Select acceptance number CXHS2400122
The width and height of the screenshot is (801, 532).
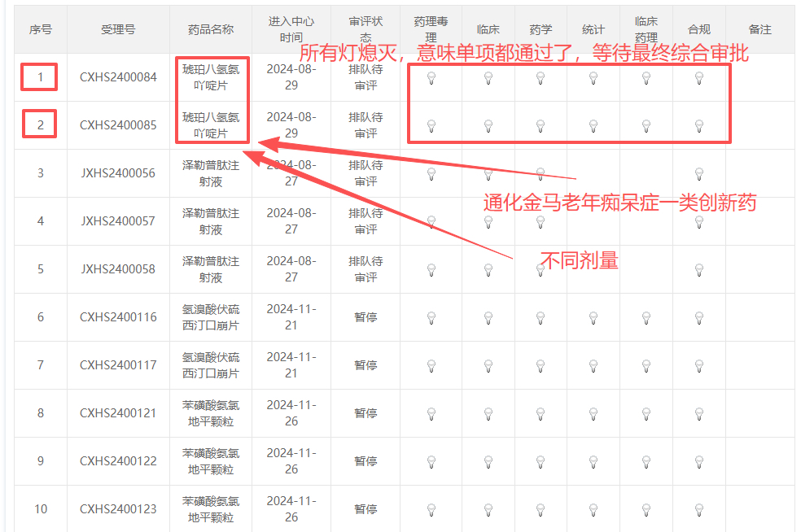pos(118,461)
